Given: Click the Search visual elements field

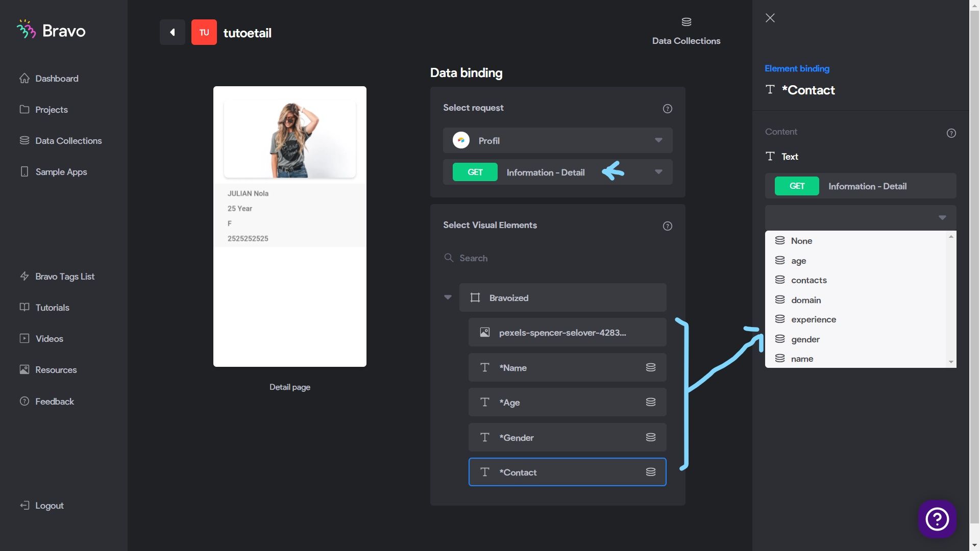Looking at the screenshot, I should pos(557,258).
